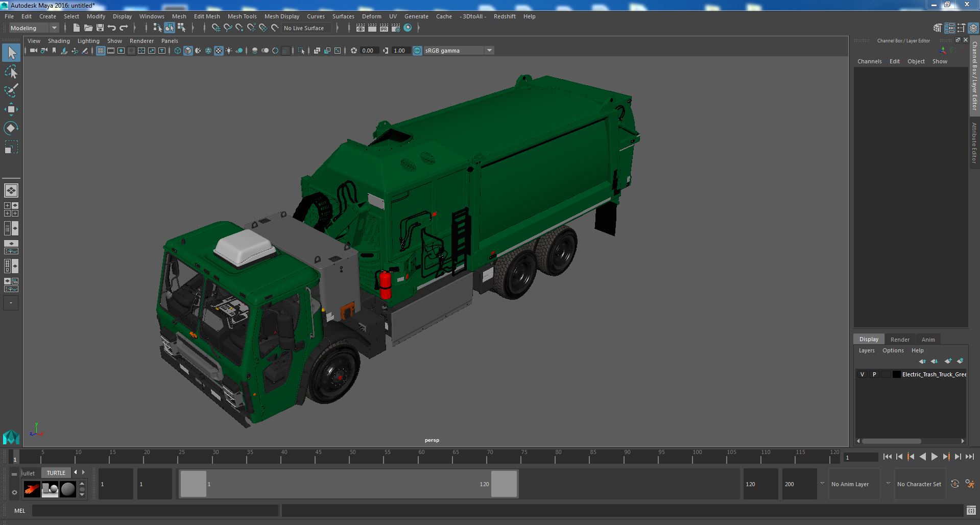This screenshot has height=525, width=980.
Task: Open the viewport Panels menu
Action: (x=170, y=41)
